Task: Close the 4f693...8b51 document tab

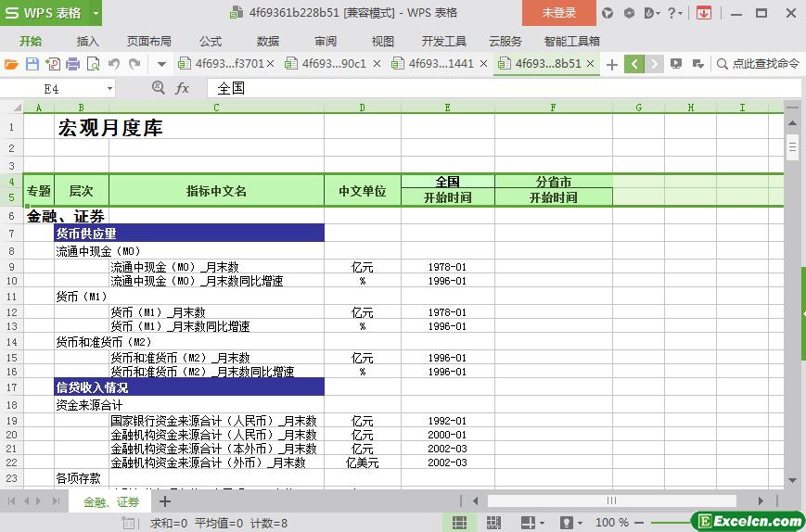Action: (x=590, y=64)
